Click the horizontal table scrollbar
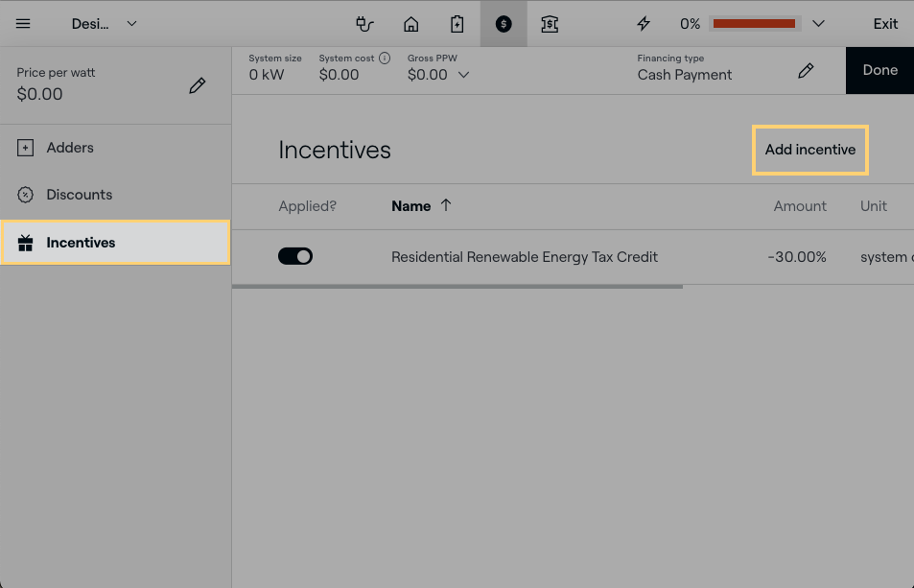Screen dimensions: 914x588 point(457,287)
